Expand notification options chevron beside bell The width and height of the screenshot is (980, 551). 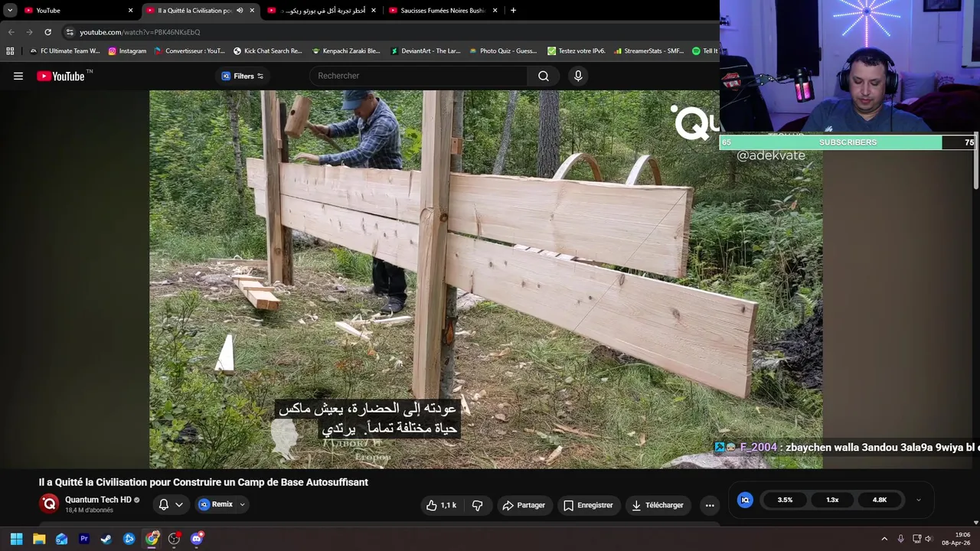click(x=179, y=504)
